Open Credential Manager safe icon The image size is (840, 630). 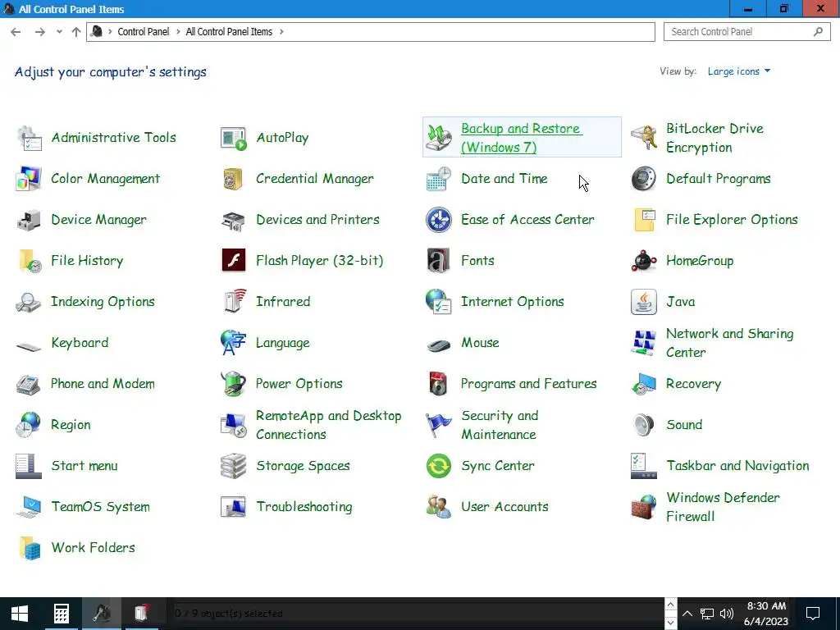point(234,178)
